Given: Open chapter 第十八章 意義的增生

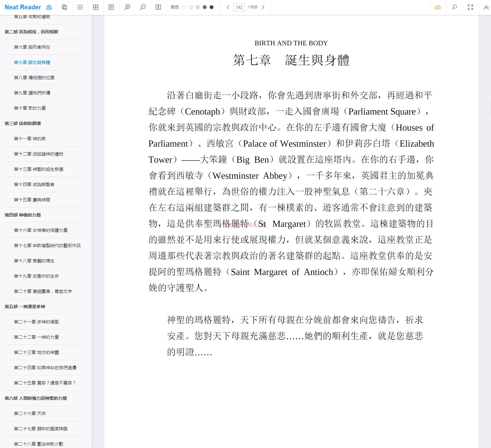Looking at the screenshot, I should coord(34,261).
